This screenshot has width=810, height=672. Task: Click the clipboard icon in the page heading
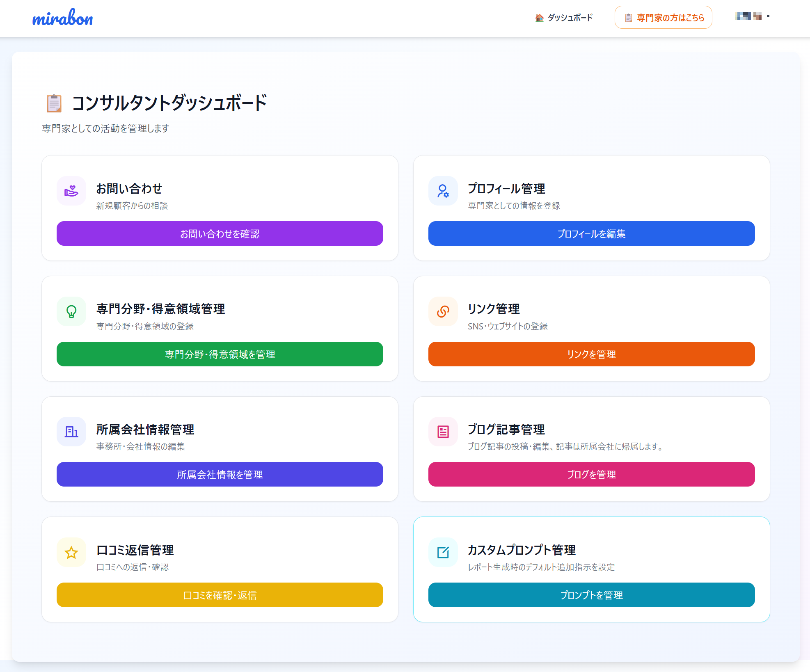click(54, 103)
